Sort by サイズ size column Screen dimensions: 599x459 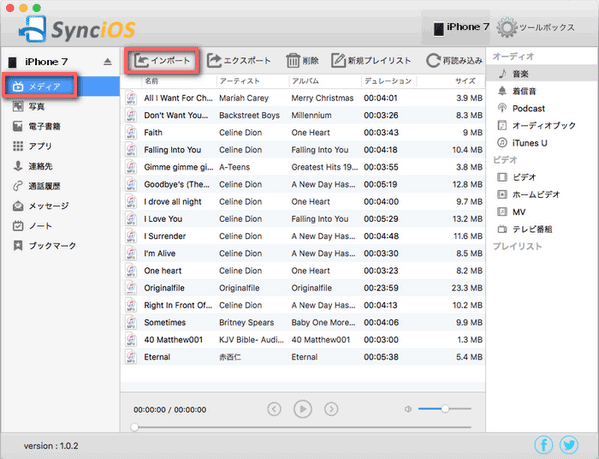(x=466, y=81)
